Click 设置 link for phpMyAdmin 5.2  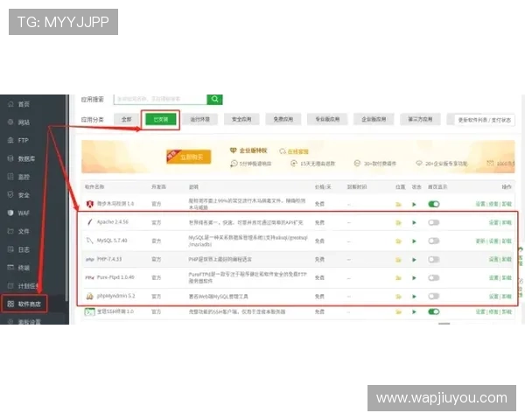pyautogui.click(x=493, y=297)
